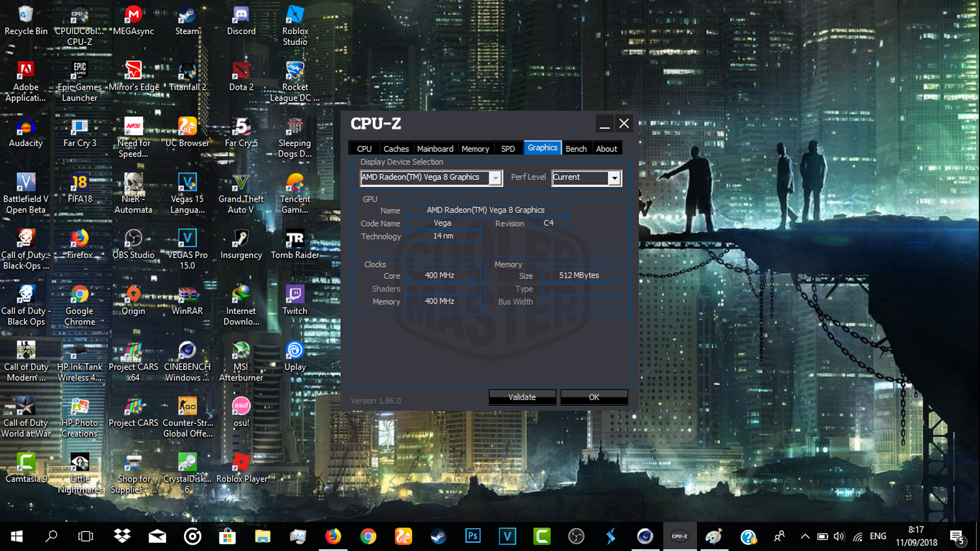Open the Microsoft Store taskbar icon
Viewport: 980px width, 551px height.
coord(227,536)
